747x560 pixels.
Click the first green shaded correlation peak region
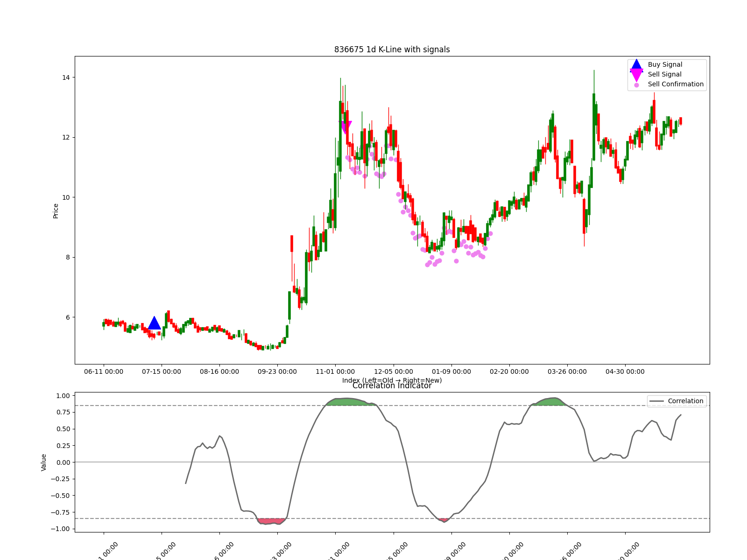click(x=351, y=402)
